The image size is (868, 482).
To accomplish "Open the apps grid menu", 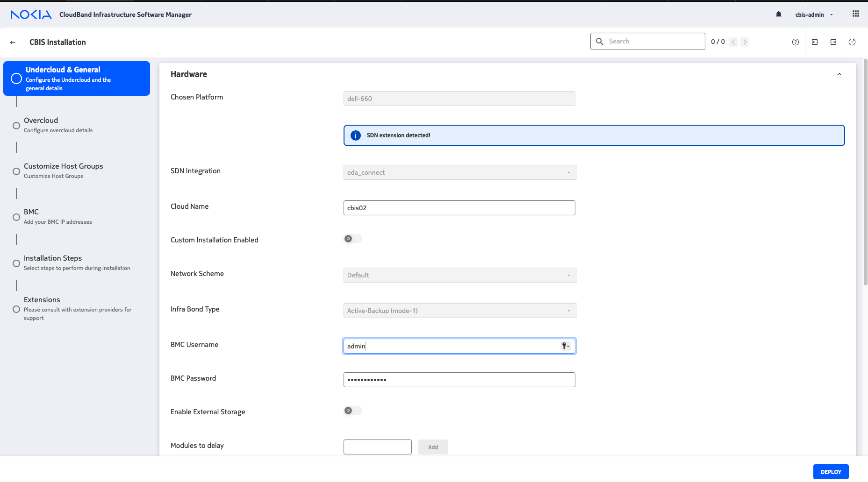I will (856, 14).
